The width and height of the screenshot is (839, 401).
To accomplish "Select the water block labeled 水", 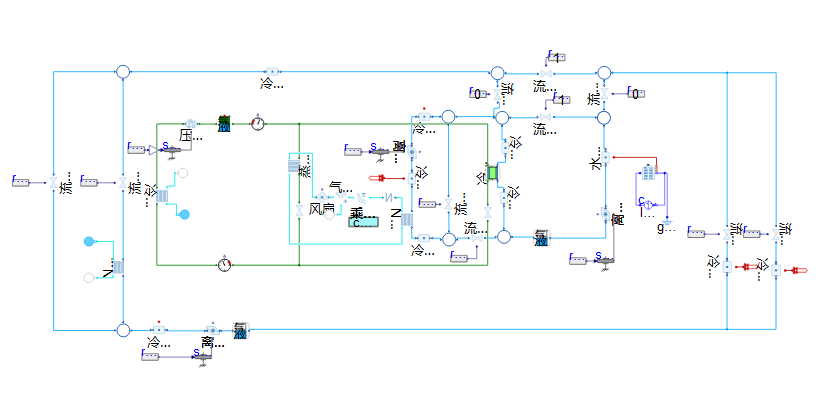I will click(x=605, y=157).
